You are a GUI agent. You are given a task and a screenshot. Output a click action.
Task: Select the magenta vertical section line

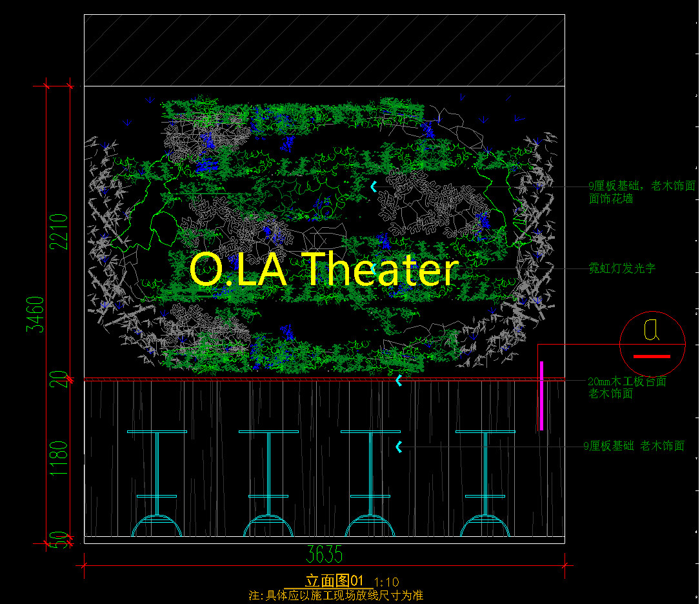(541, 396)
